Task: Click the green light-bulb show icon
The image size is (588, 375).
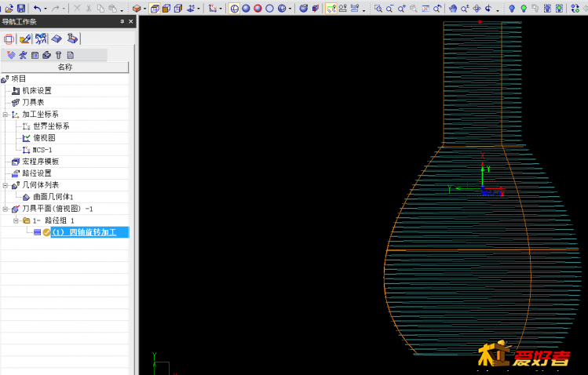Action: 524,9
